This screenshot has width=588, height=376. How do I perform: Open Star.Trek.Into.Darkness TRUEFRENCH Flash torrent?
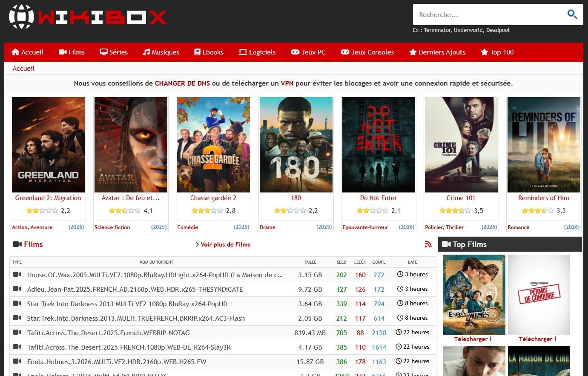point(136,318)
